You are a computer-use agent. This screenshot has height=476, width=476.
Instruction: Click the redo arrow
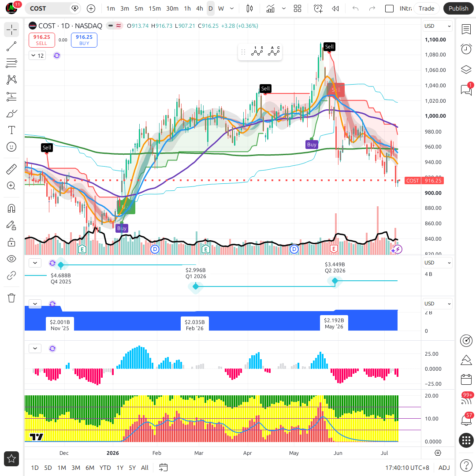[x=372, y=8]
